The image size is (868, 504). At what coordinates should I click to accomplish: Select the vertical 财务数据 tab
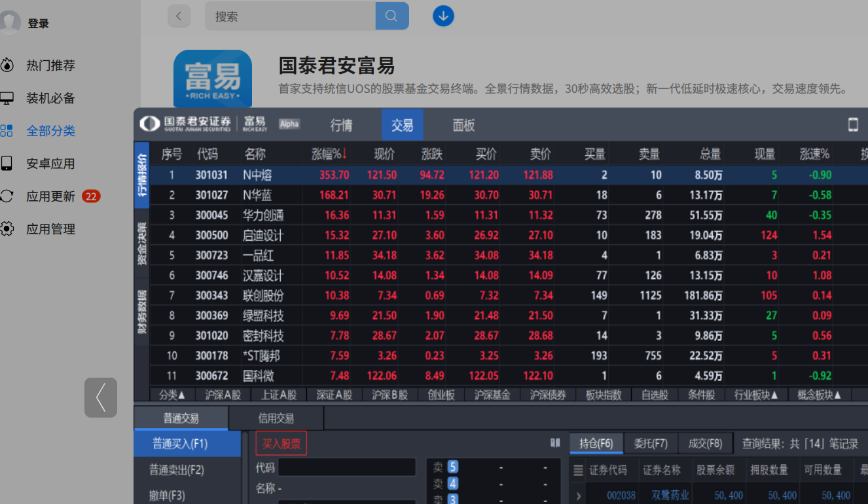tap(142, 312)
